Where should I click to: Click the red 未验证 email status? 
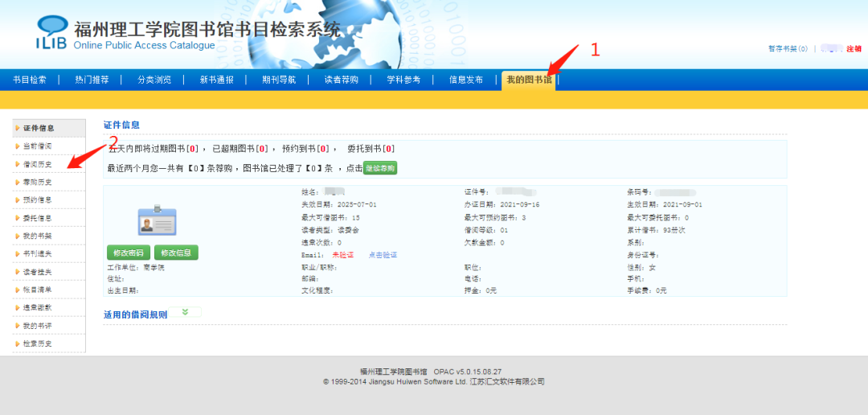343,255
